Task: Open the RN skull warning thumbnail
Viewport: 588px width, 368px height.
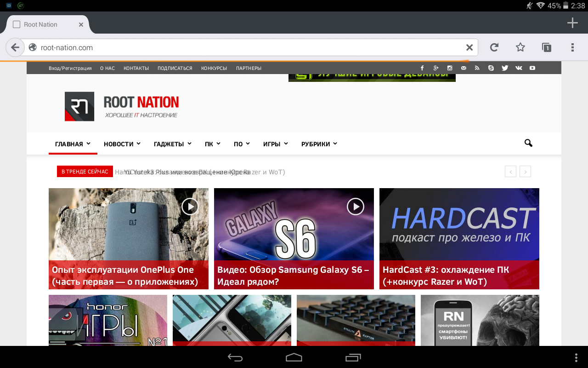Action: [x=480, y=321]
